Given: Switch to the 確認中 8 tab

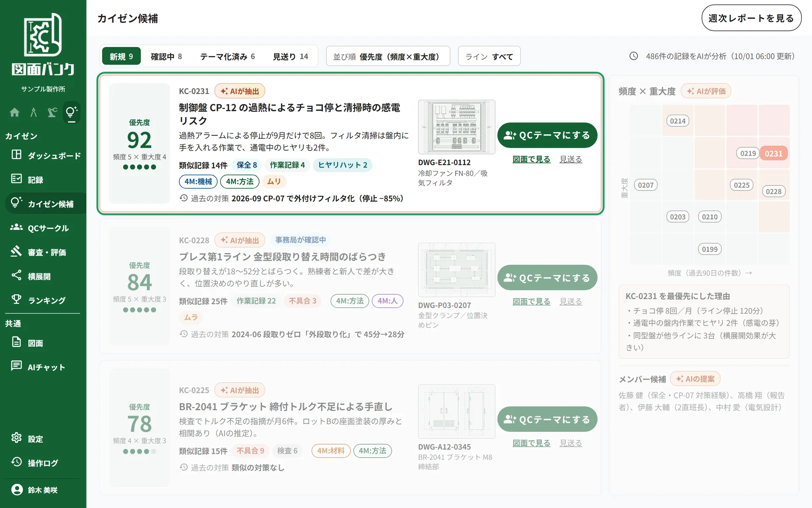Looking at the screenshot, I should [x=166, y=56].
